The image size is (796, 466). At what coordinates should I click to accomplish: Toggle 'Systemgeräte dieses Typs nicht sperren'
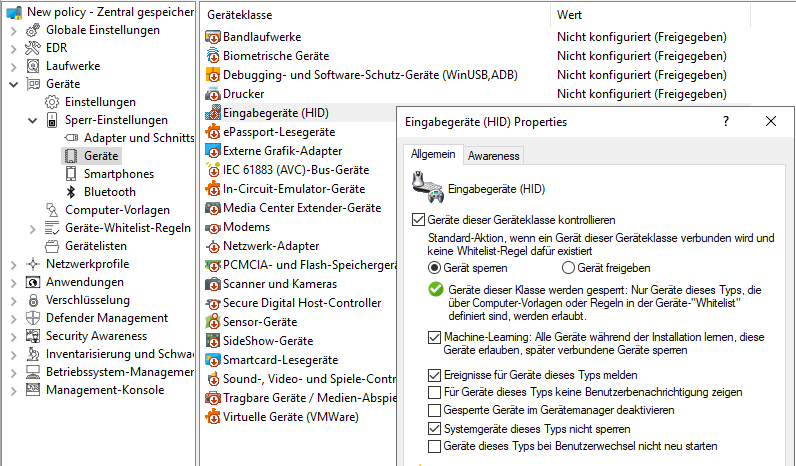(434, 429)
